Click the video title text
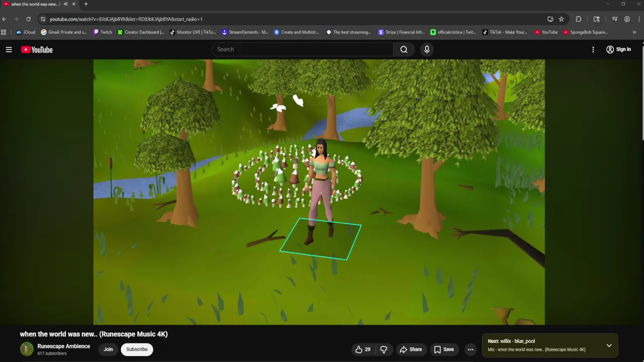 94,334
